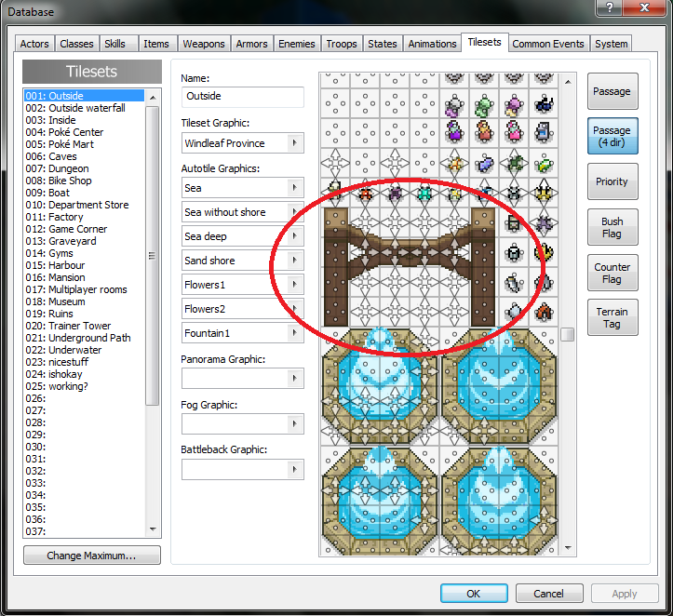Click the Cancel button
Viewport: 673px width, 616px height.
click(x=549, y=594)
